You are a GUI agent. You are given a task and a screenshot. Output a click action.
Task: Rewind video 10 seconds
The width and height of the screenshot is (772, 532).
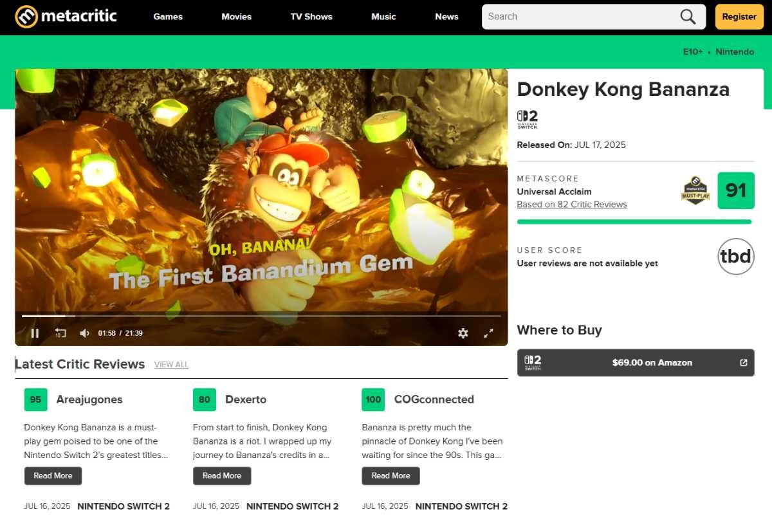(x=60, y=333)
